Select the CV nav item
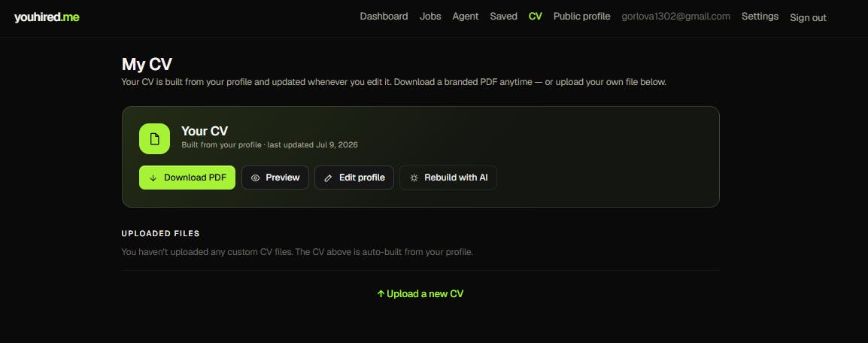868x343 pixels. tap(536, 17)
